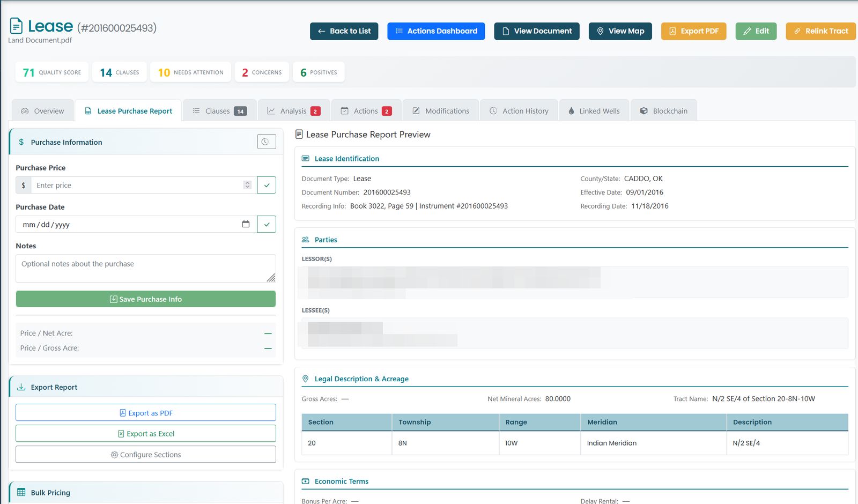The height and width of the screenshot is (504, 858).
Task: Click the 71 Quality Score badge
Action: (52, 72)
